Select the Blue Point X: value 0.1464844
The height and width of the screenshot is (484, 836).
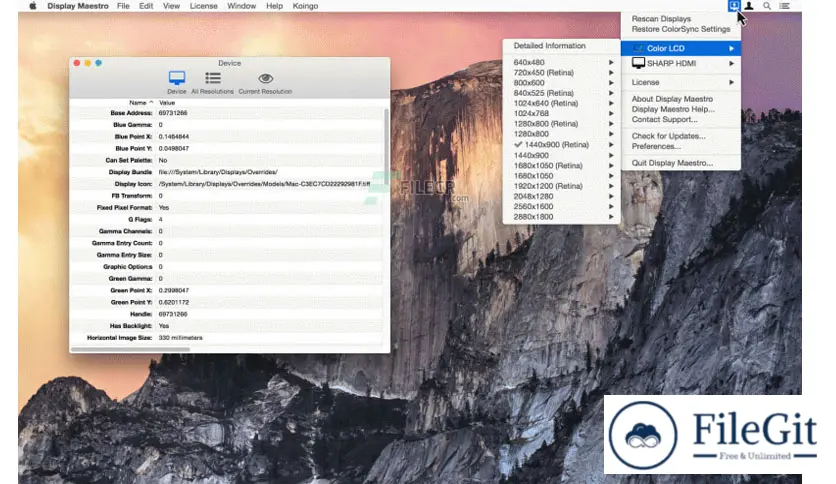[x=174, y=136]
